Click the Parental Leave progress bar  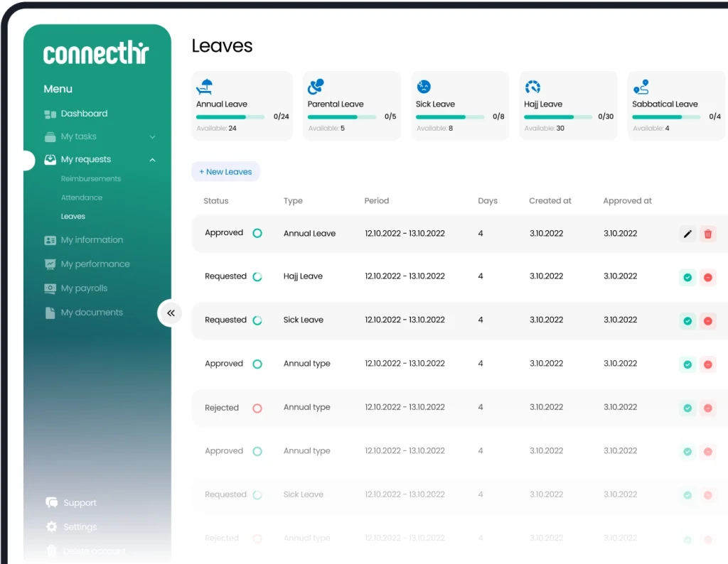[x=342, y=117]
